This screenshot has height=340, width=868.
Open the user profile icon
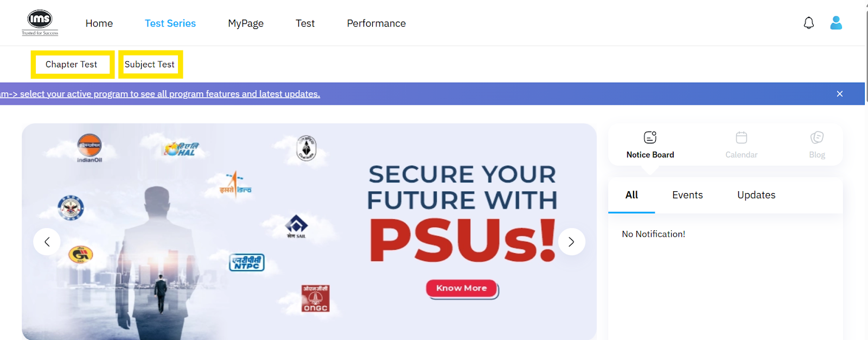click(836, 23)
